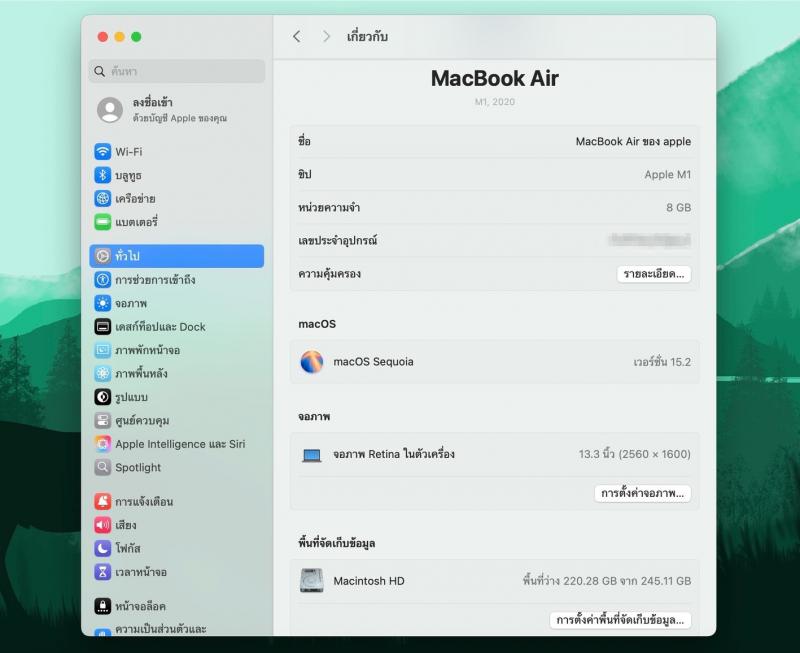Image resolution: width=800 pixels, height=653 pixels.
Task: Open Accessibility settings (การช่วยการเข้าถึง)
Action: (102, 280)
